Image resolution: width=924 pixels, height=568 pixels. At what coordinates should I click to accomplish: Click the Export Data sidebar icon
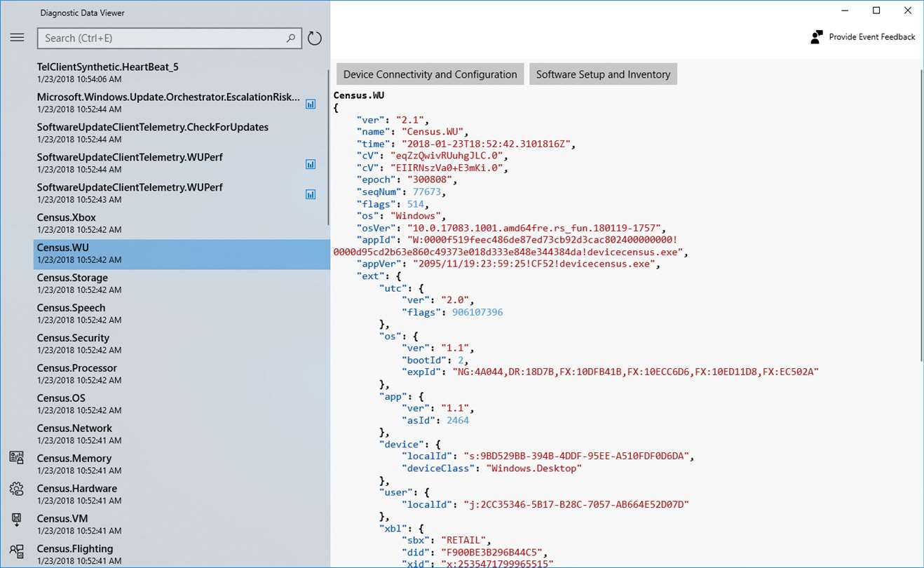(17, 520)
